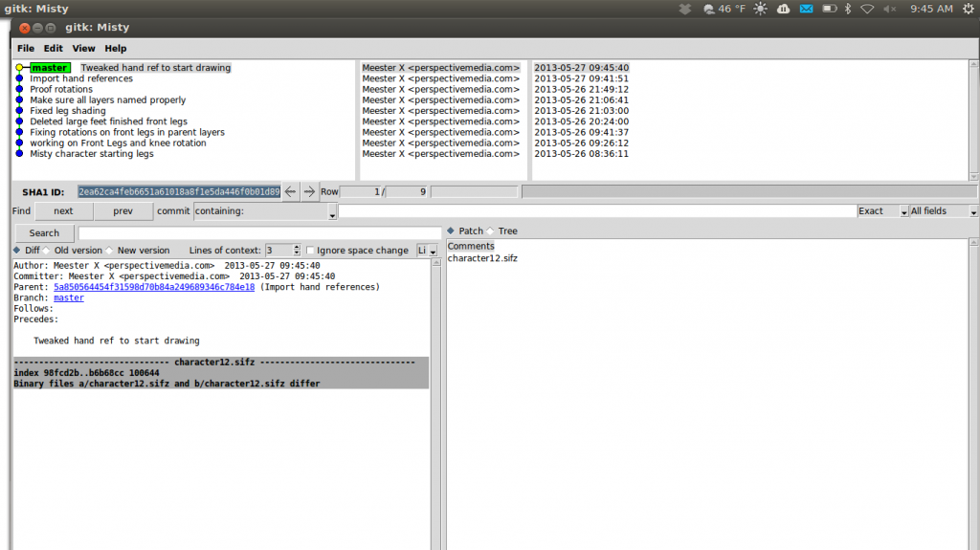Image resolution: width=980 pixels, height=550 pixels.
Task: Open the View menu
Action: (84, 48)
